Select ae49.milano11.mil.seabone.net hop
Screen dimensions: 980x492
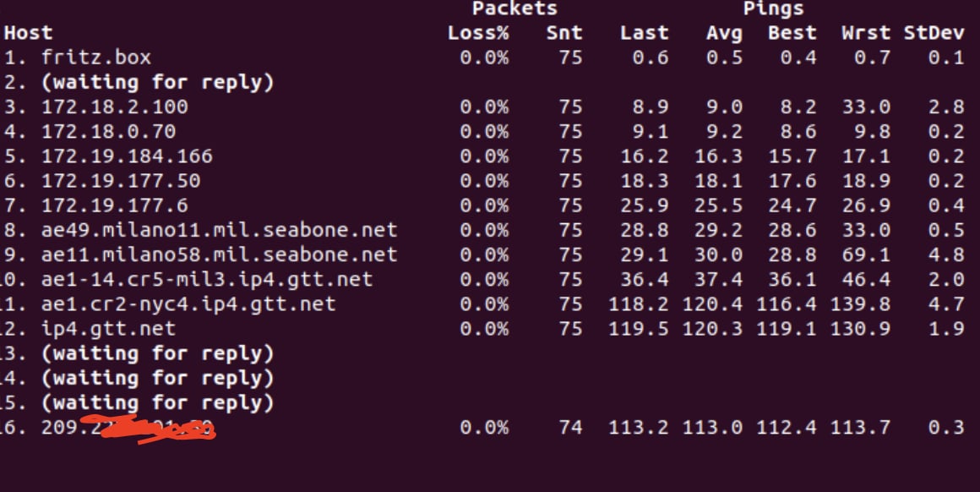[x=220, y=230]
